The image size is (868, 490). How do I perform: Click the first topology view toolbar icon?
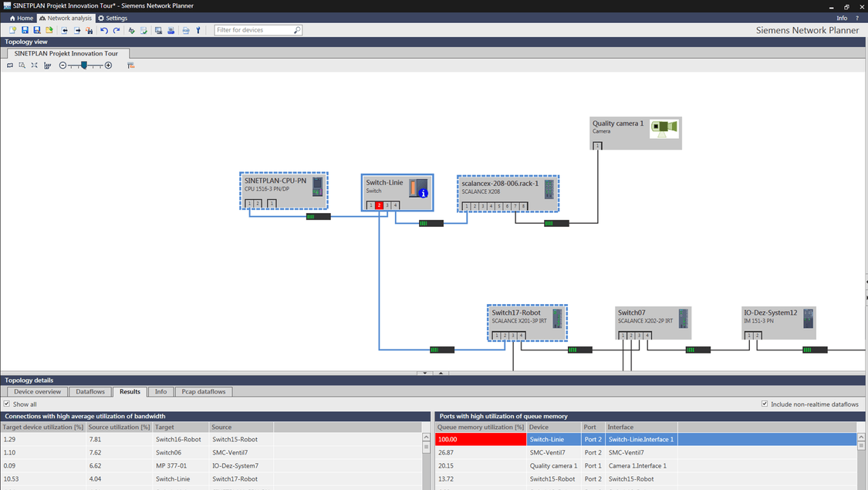coord(10,66)
